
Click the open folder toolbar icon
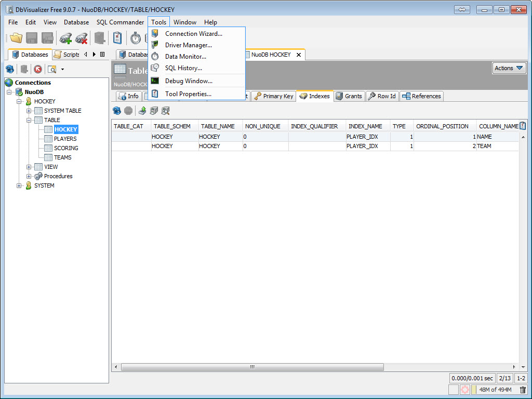(x=16, y=38)
